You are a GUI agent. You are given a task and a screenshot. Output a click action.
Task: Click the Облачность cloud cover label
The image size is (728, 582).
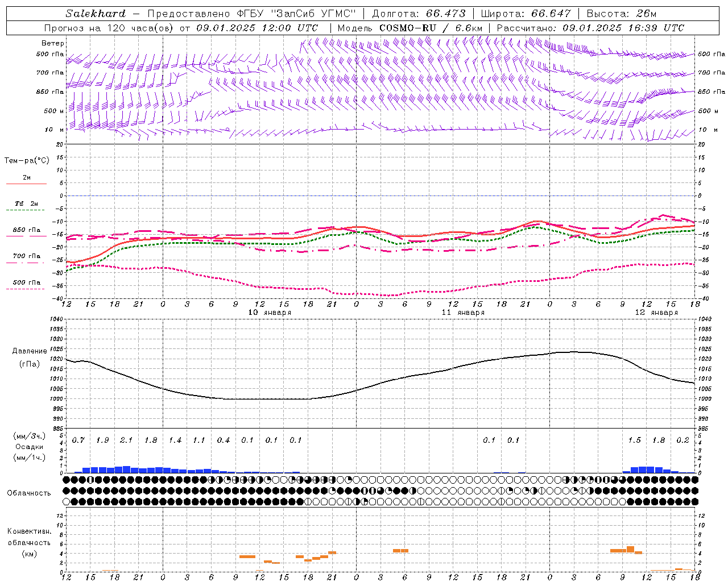click(x=29, y=493)
